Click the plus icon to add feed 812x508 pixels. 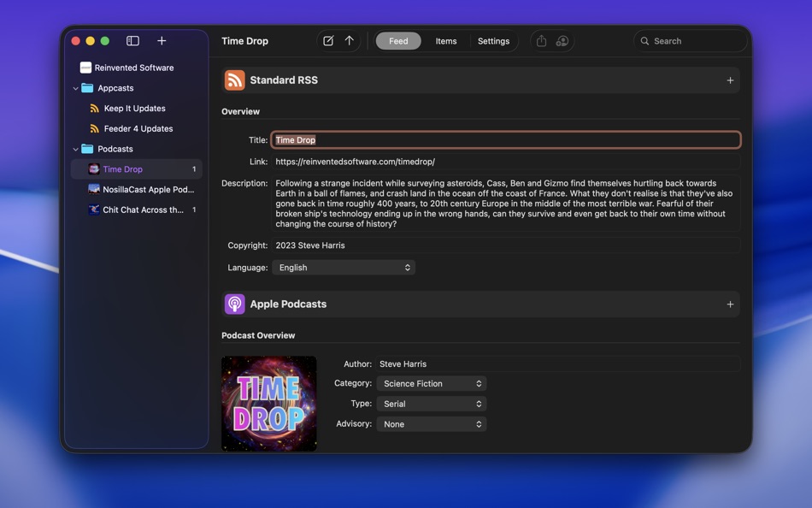pos(162,41)
